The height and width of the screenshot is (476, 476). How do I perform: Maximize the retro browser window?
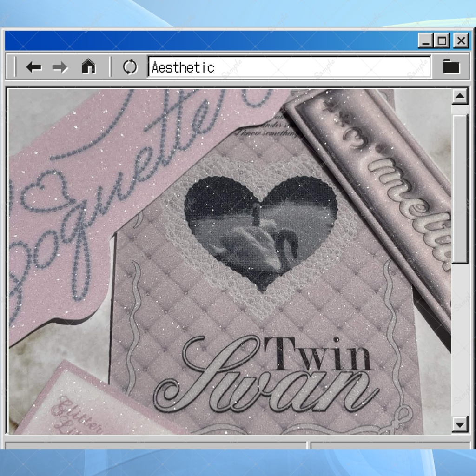442,40
